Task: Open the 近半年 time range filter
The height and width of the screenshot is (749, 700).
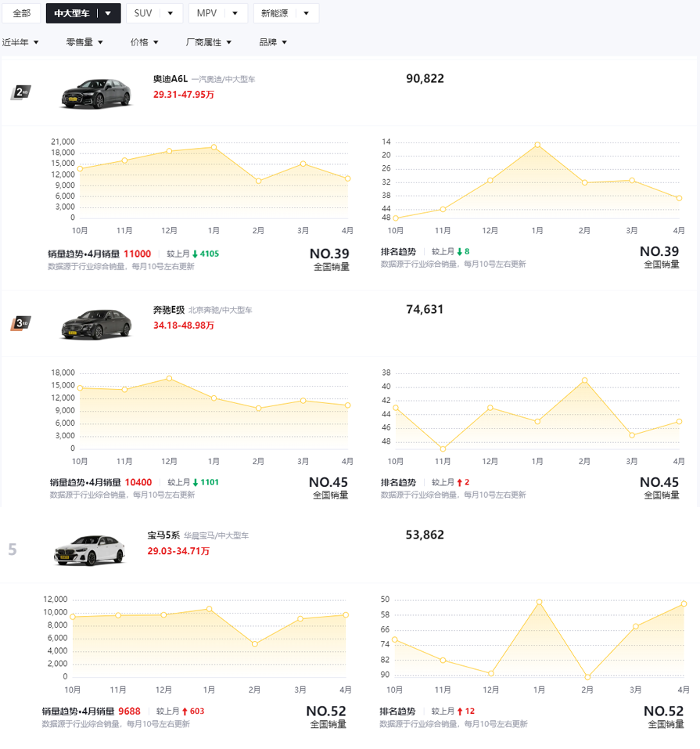Action: [20, 42]
